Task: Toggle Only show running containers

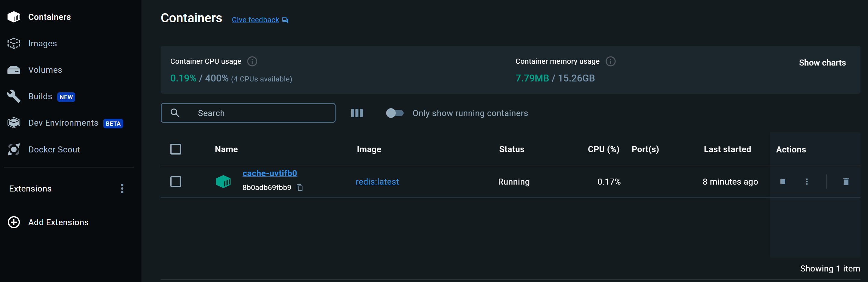Action: coord(395,113)
